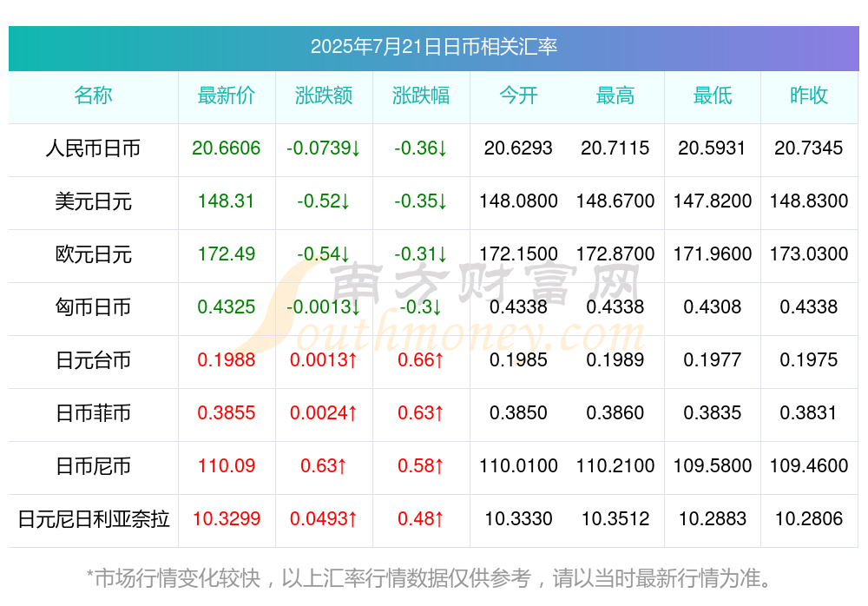Click opening value 20.6293

click(518, 148)
